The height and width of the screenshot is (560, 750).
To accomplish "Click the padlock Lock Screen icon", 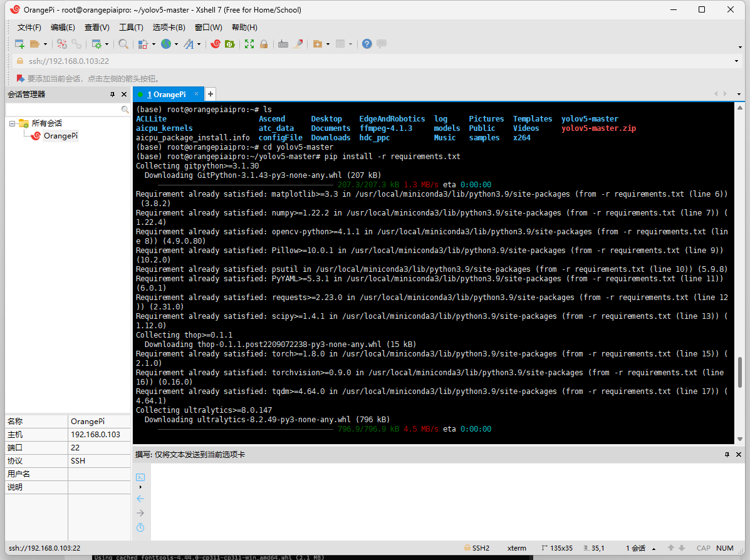I will [264, 44].
